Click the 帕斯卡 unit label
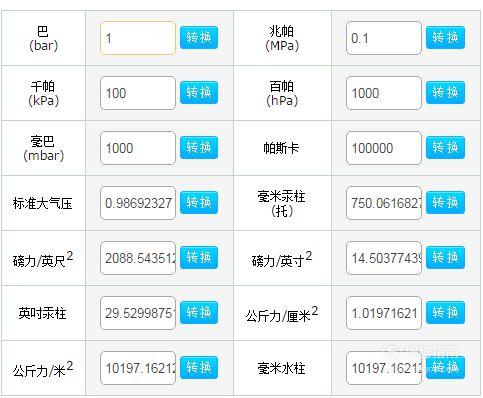This screenshot has height=398, width=483. pos(281,148)
